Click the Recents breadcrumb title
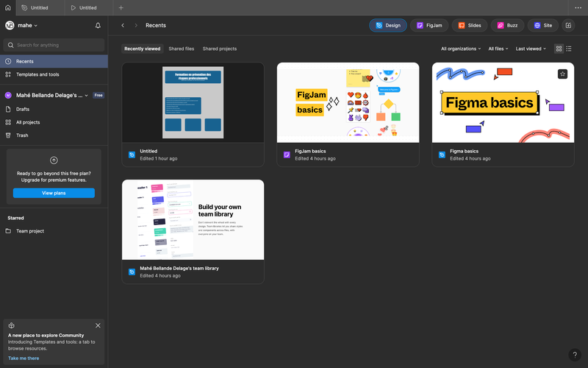 pos(156,25)
